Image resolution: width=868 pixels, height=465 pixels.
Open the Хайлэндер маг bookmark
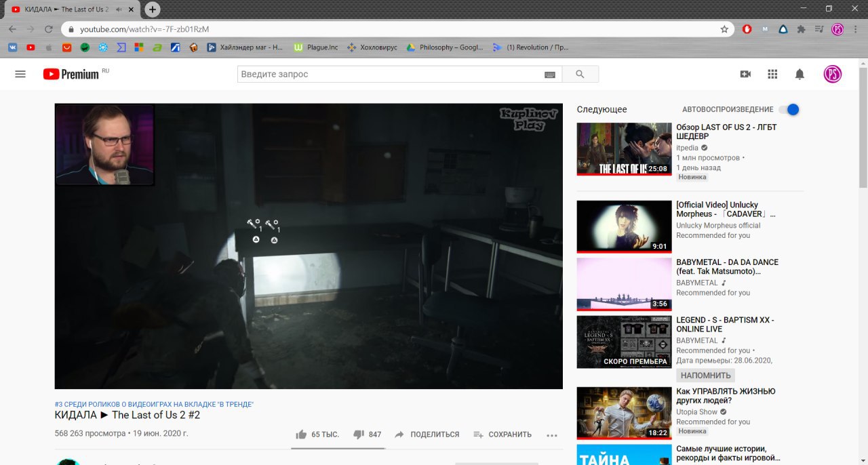click(245, 47)
